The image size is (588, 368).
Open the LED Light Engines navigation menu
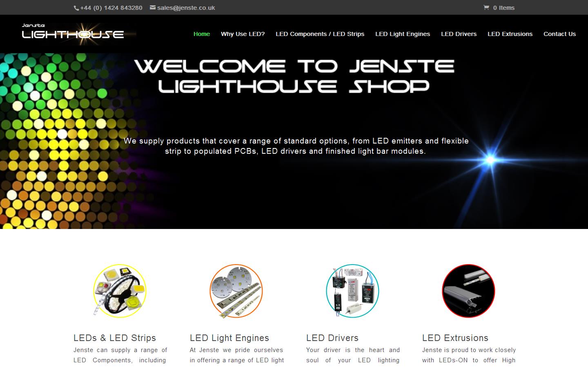tap(403, 34)
